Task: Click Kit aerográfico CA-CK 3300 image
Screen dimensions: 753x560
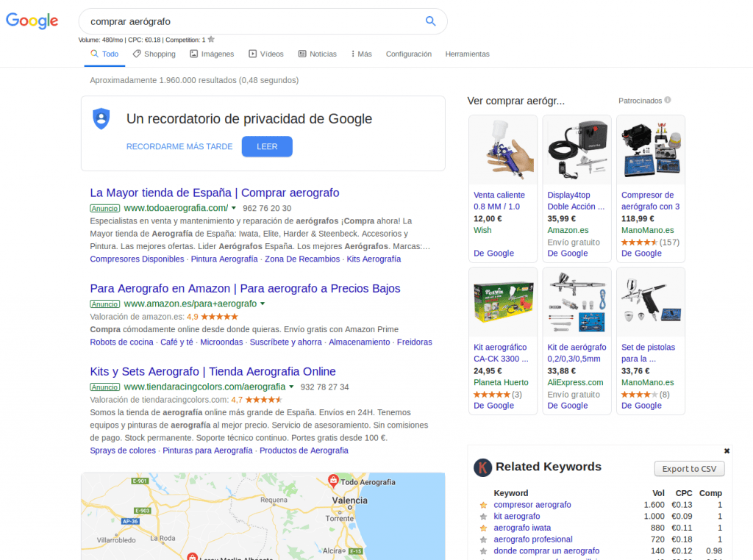Action: pyautogui.click(x=503, y=302)
